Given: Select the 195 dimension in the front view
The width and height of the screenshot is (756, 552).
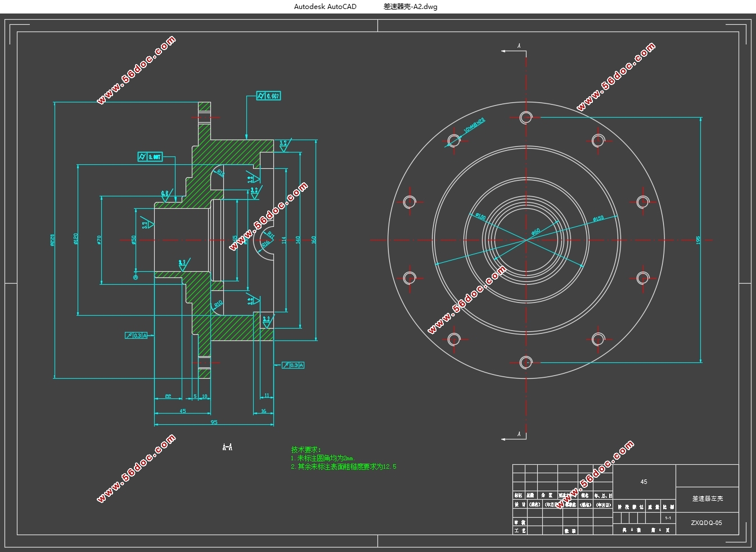Looking at the screenshot, I should tap(699, 240).
